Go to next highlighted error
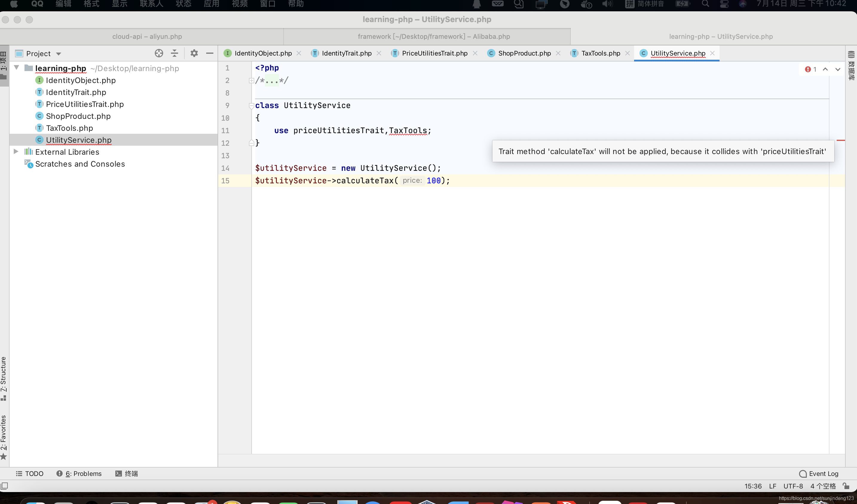 click(838, 69)
